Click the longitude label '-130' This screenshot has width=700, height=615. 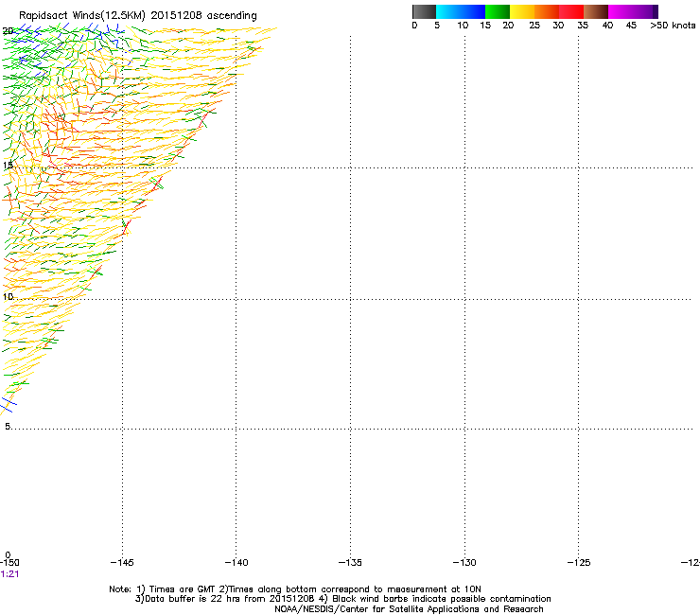464,562
